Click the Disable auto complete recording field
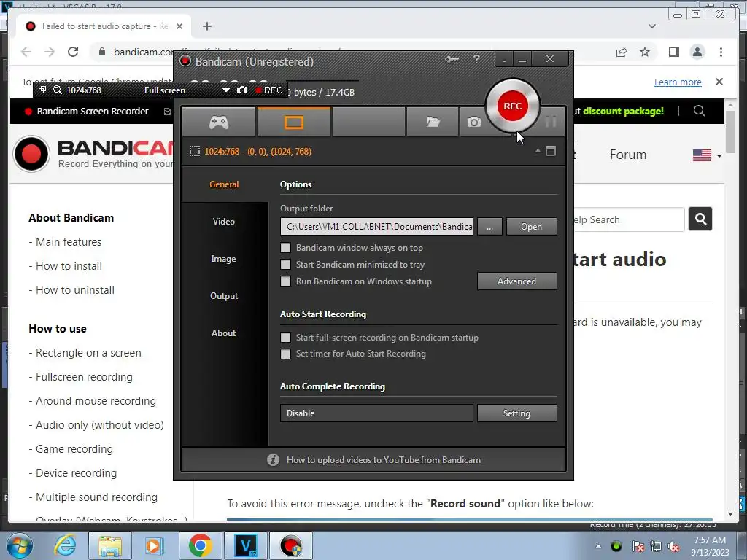The height and width of the screenshot is (560, 747). pos(377,413)
